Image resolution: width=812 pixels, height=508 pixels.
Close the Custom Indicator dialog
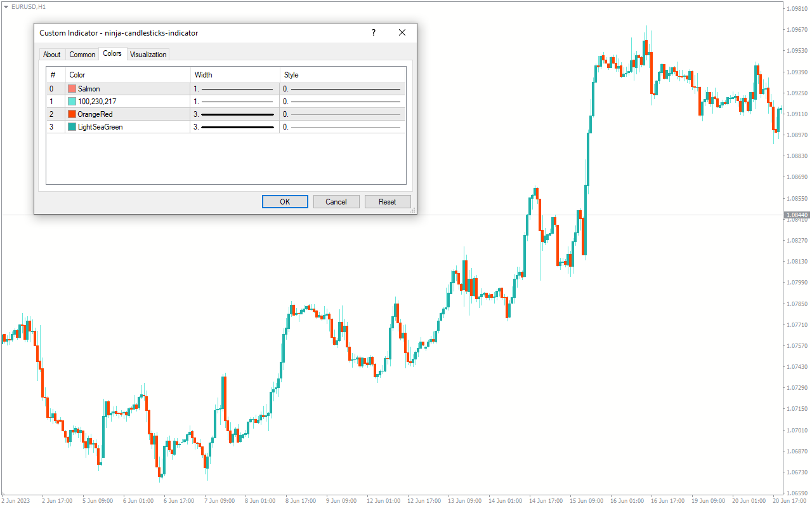402,33
